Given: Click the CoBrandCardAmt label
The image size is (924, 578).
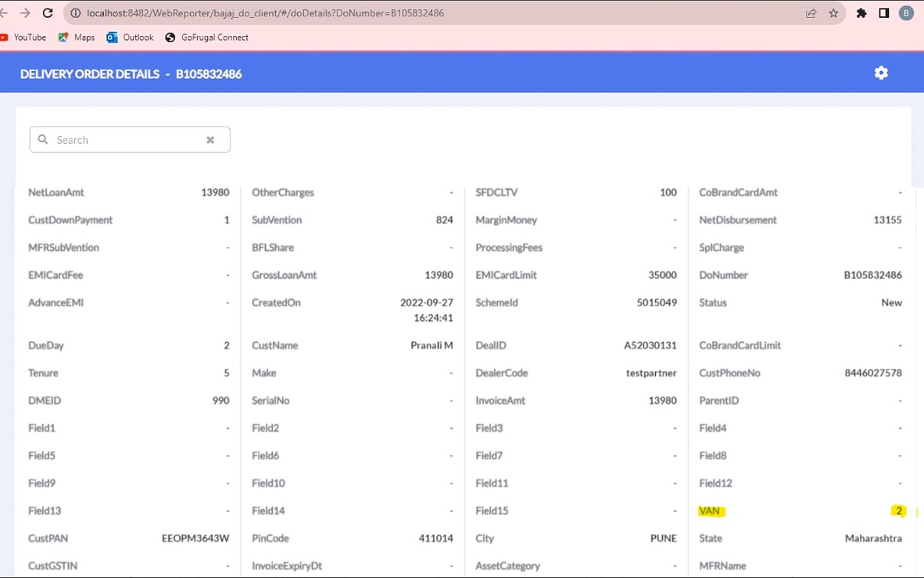Looking at the screenshot, I should coord(739,192).
